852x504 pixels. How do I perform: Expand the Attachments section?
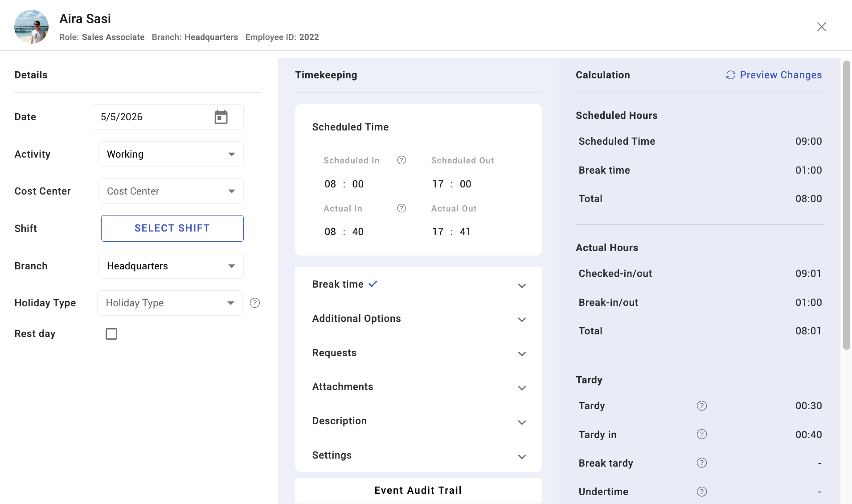click(418, 387)
